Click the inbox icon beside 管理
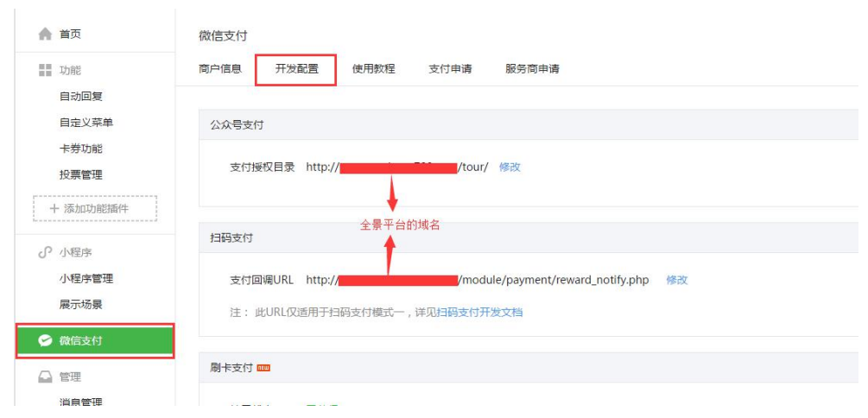The height and width of the screenshot is (418, 868). [45, 377]
